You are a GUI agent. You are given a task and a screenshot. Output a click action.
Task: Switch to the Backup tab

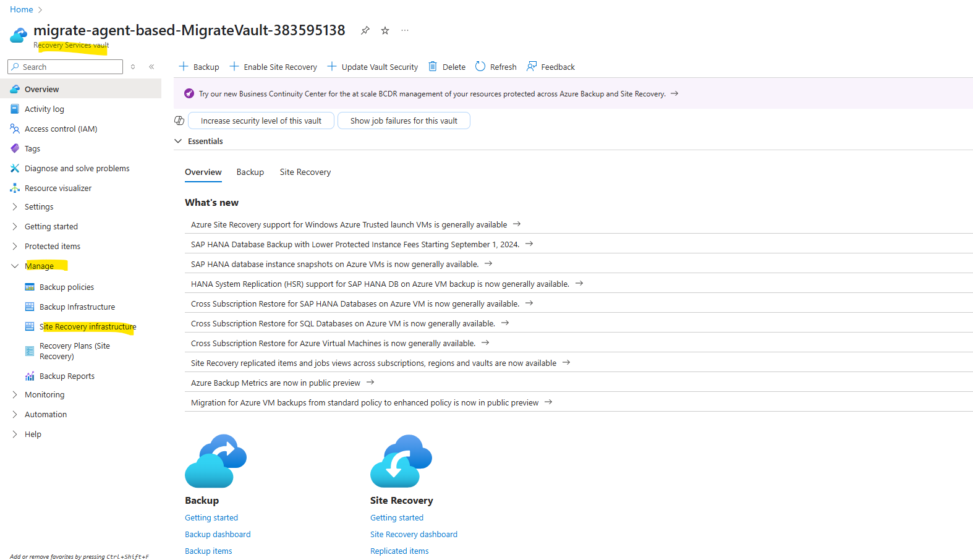250,172
